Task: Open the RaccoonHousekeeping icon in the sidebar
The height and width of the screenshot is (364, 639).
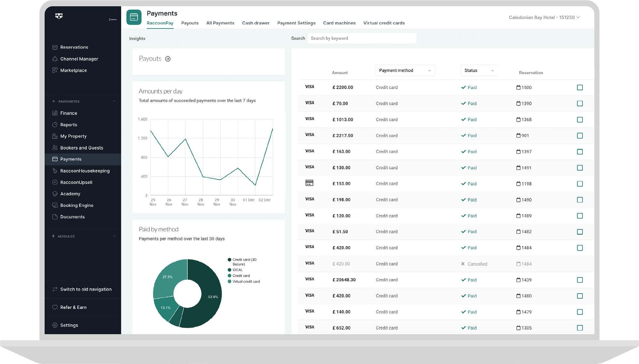Action: (55, 171)
